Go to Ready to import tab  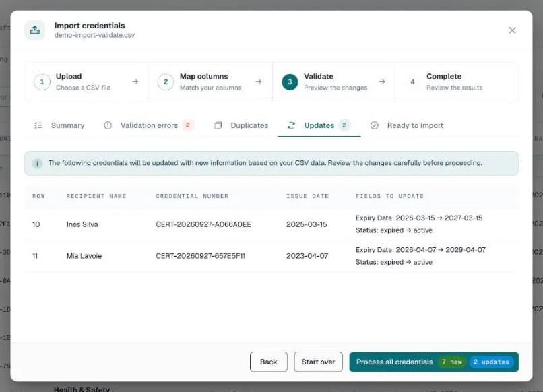coord(407,125)
